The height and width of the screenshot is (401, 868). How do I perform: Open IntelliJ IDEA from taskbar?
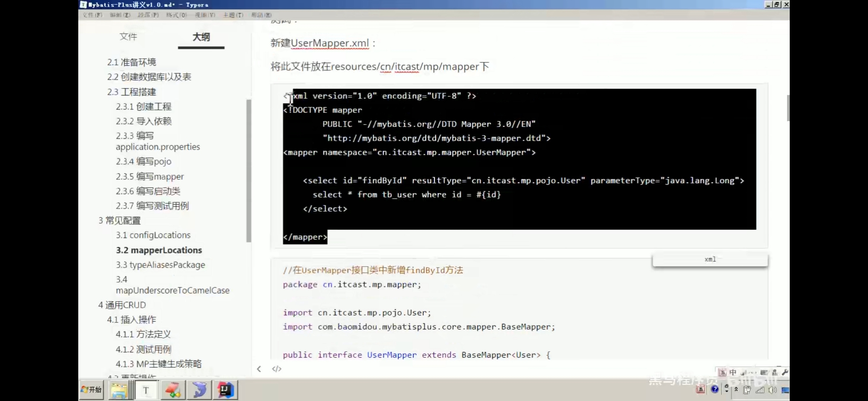point(225,390)
